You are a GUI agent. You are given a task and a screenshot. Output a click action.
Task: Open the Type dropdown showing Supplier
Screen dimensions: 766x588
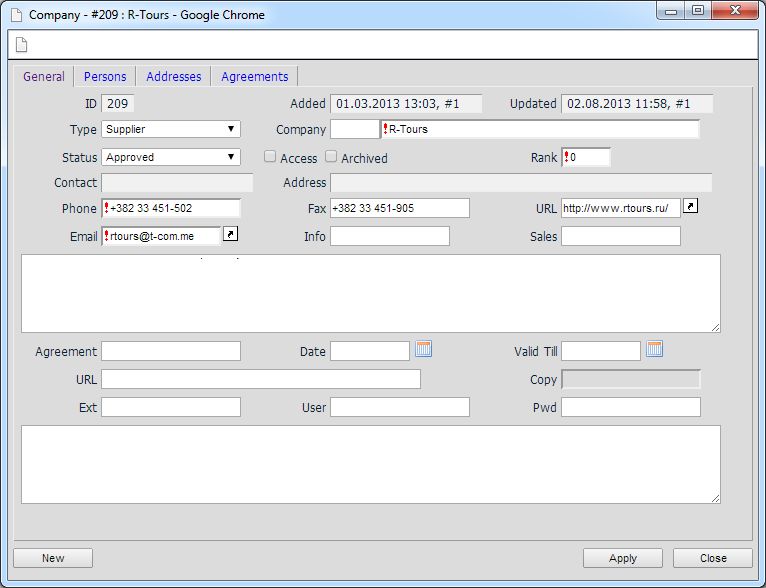171,129
